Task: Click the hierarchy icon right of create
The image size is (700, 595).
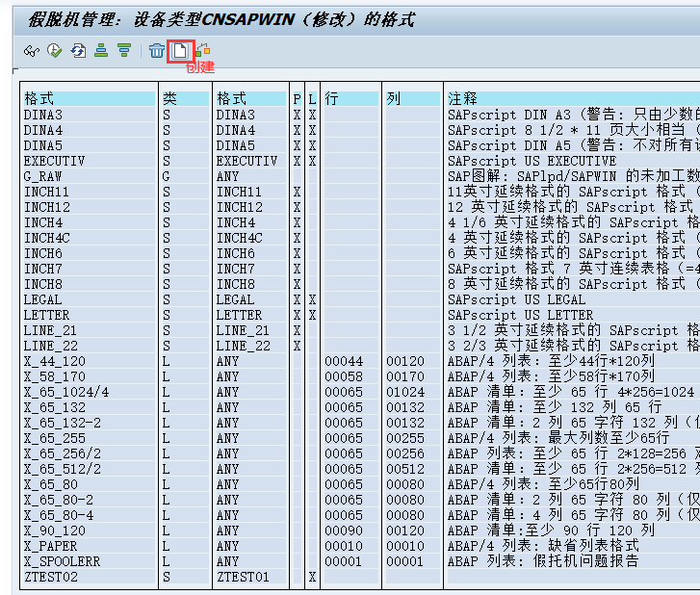Action: point(203,51)
